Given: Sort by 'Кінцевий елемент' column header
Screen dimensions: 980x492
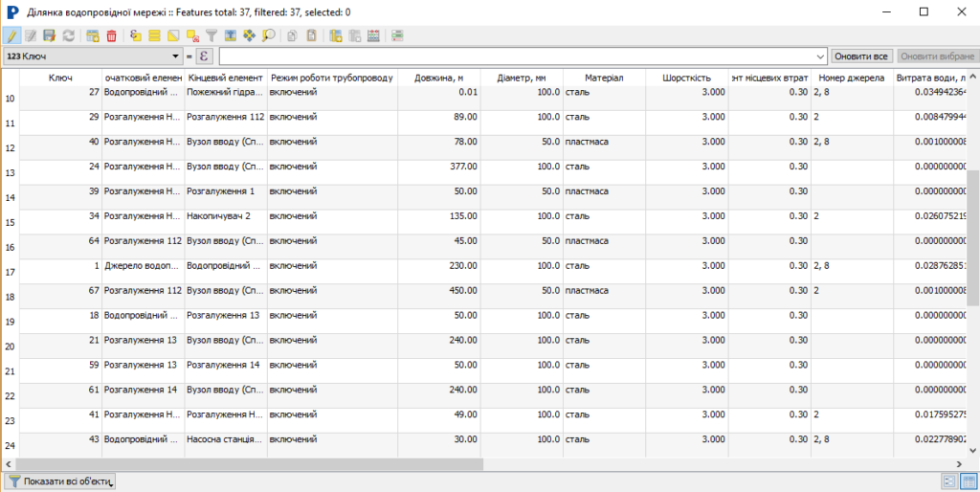Looking at the screenshot, I should [226, 78].
